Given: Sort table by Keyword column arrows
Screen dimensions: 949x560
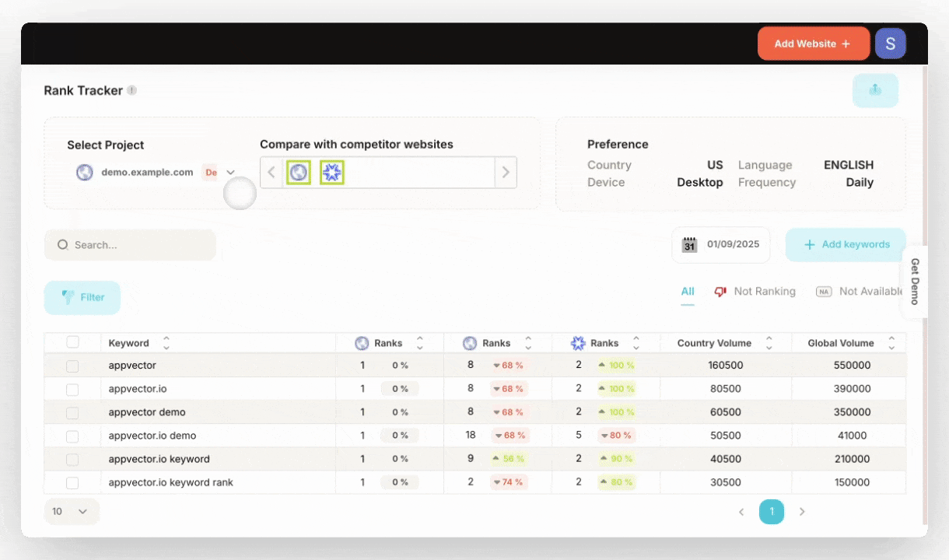Looking at the screenshot, I should (x=166, y=343).
